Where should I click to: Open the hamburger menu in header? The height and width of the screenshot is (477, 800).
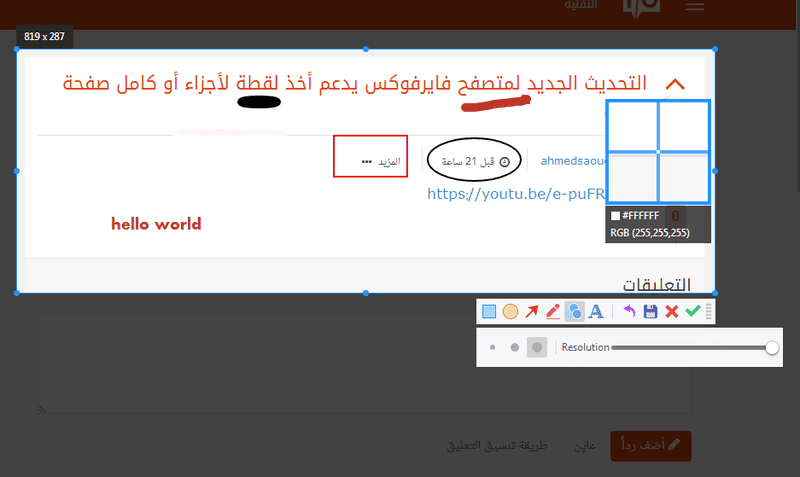[695, 6]
